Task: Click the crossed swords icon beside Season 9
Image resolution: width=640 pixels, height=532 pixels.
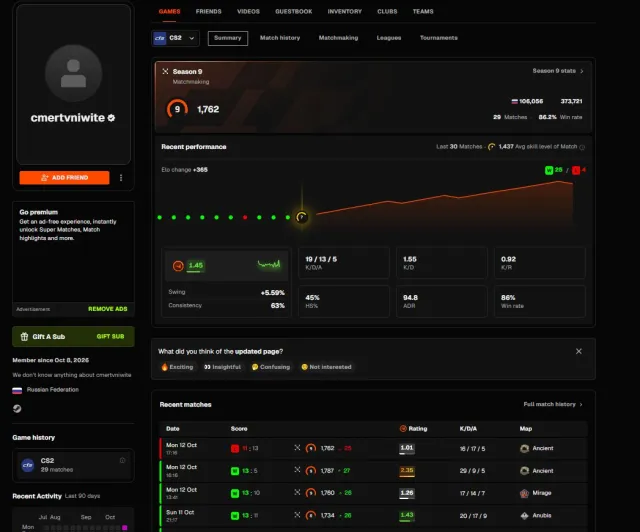Action: click(x=165, y=71)
